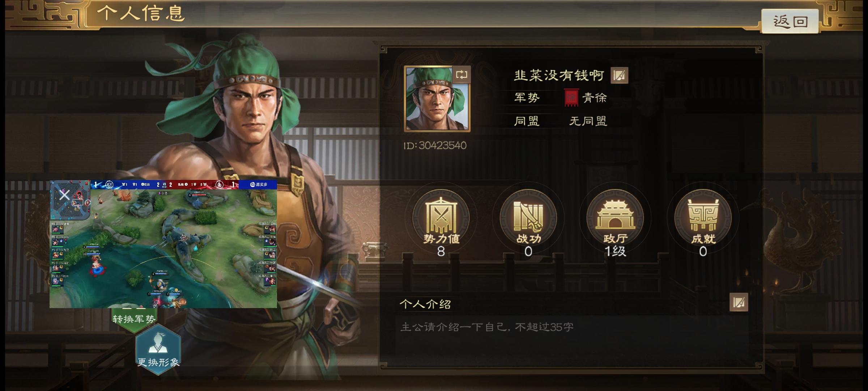Click the 转换军势 button
Image resolution: width=868 pixels, height=391 pixels.
(x=134, y=319)
